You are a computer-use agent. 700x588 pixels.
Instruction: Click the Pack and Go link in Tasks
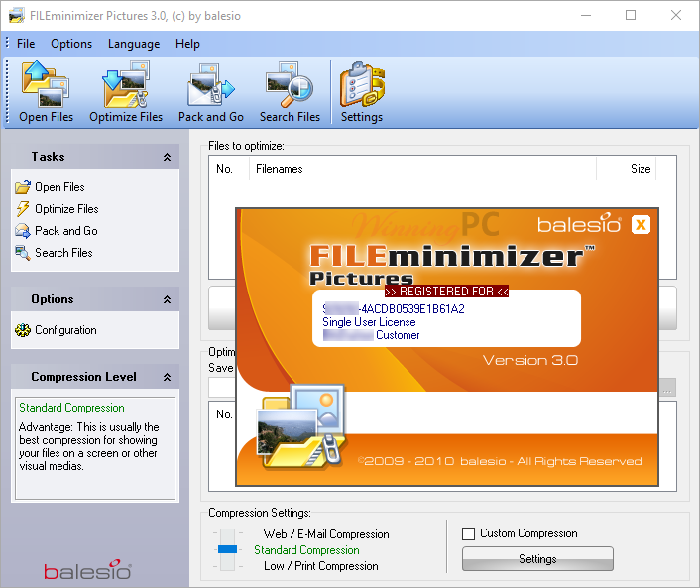(x=66, y=231)
